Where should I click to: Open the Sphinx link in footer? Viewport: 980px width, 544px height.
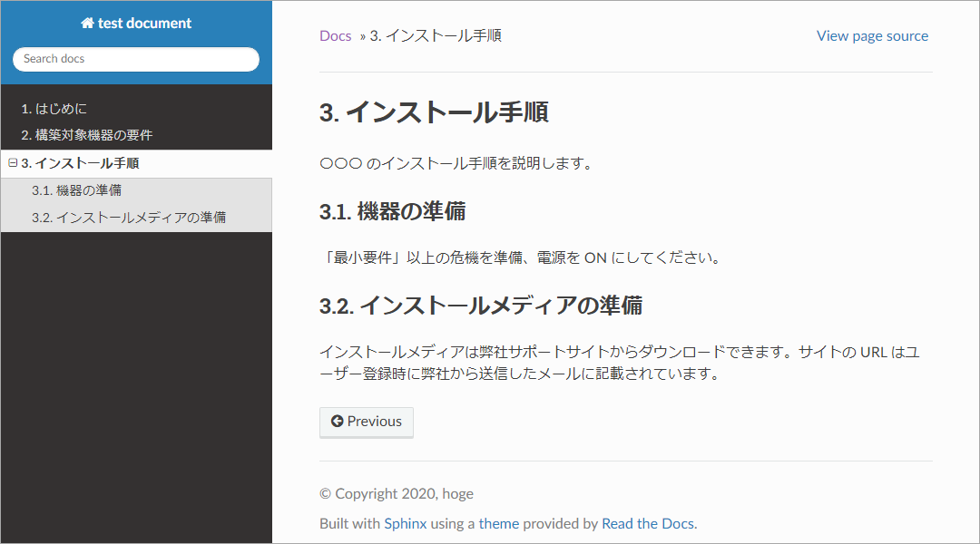point(405,523)
